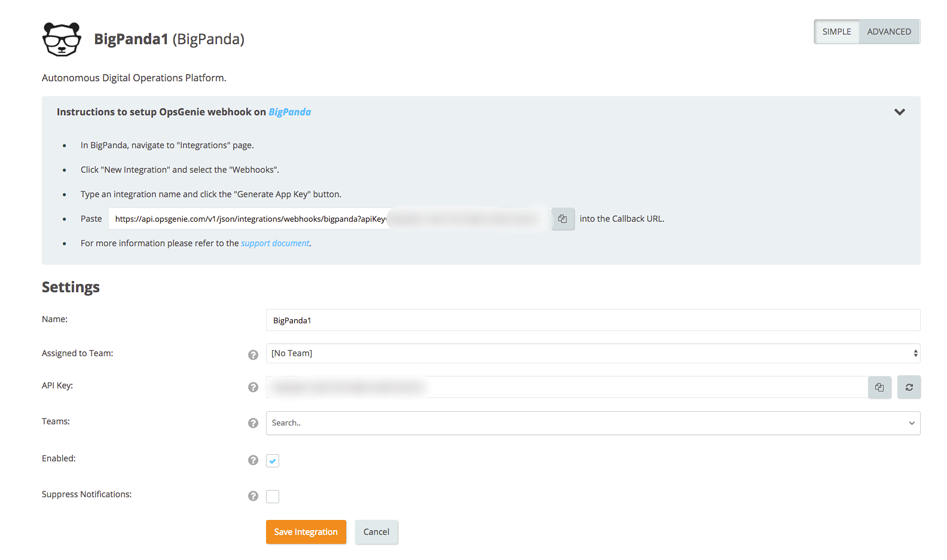Uncheck the Enabled checkbox
The image size is (947, 560).
[x=273, y=461]
